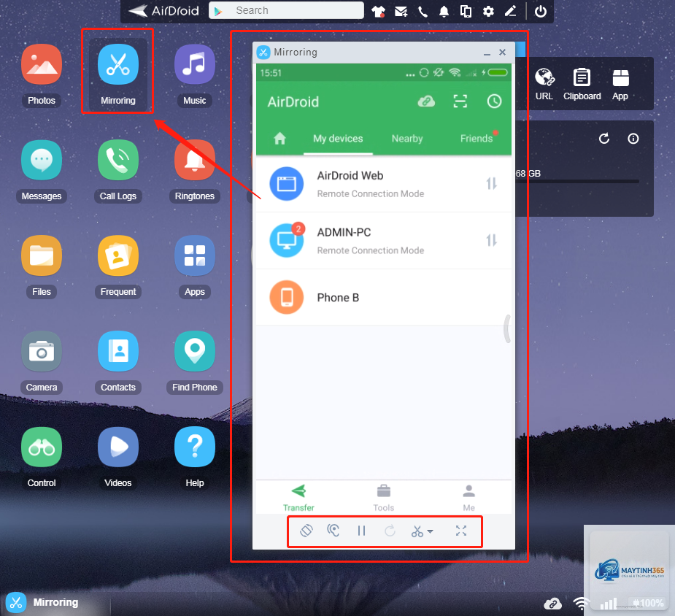Open the Photos app icon
This screenshot has height=616, width=675.
[x=42, y=64]
